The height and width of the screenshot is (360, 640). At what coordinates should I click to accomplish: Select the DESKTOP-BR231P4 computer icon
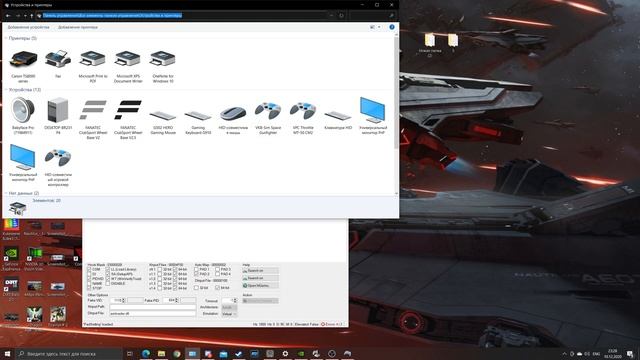click(x=58, y=116)
